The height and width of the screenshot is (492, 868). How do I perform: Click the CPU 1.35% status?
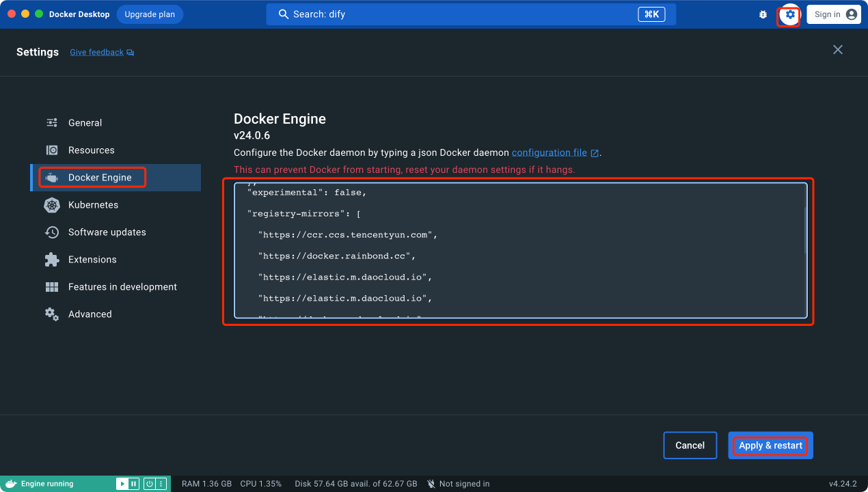coord(260,484)
